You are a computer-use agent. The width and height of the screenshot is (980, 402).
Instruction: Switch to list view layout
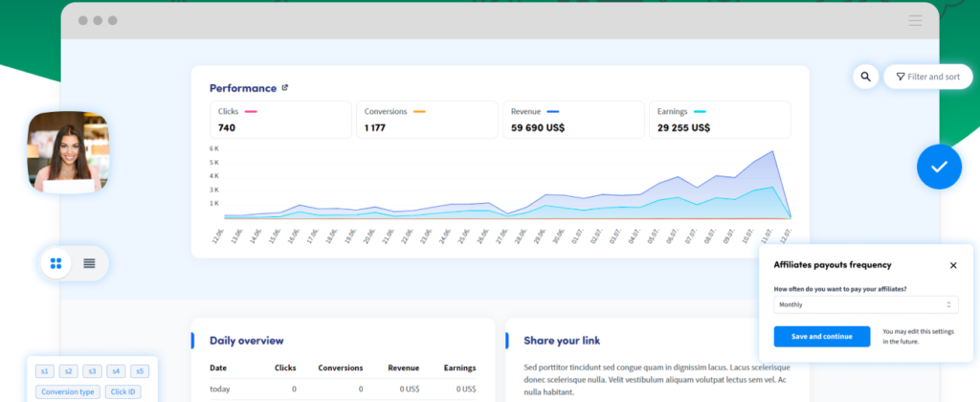(x=89, y=263)
